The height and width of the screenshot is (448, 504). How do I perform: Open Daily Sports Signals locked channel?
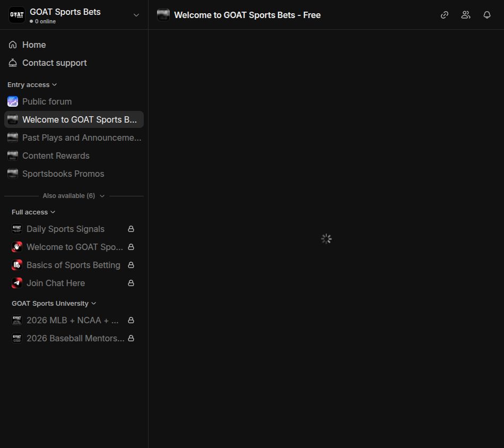(x=74, y=229)
